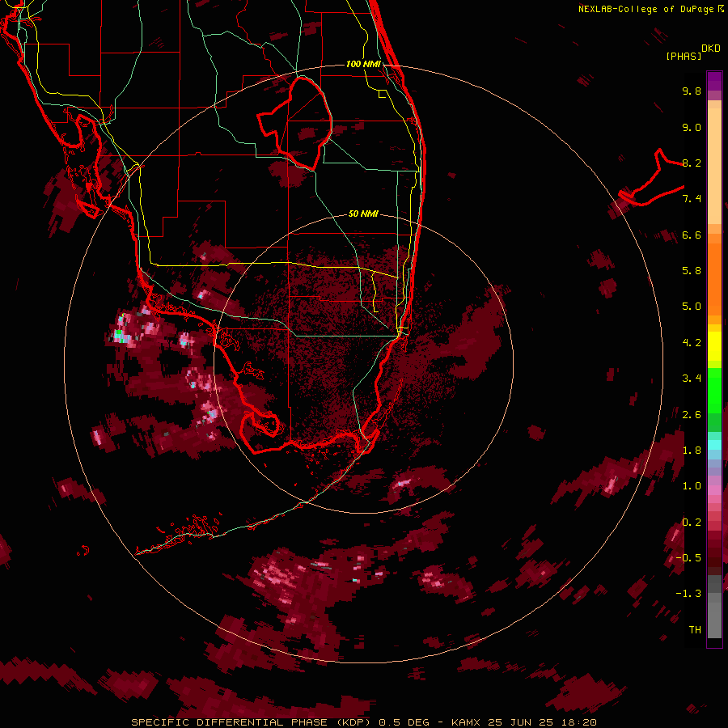Click the 7.4 color scale value
728x728 pixels.
tap(692, 199)
